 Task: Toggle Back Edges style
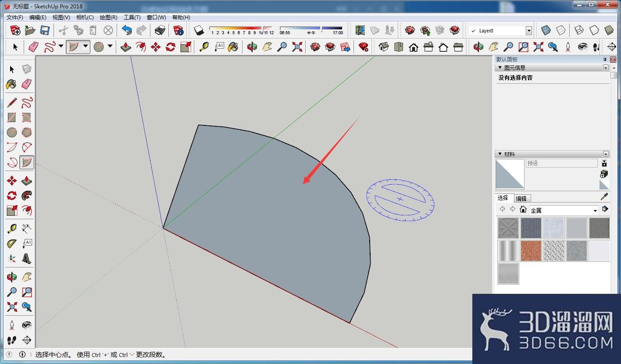click(561, 30)
